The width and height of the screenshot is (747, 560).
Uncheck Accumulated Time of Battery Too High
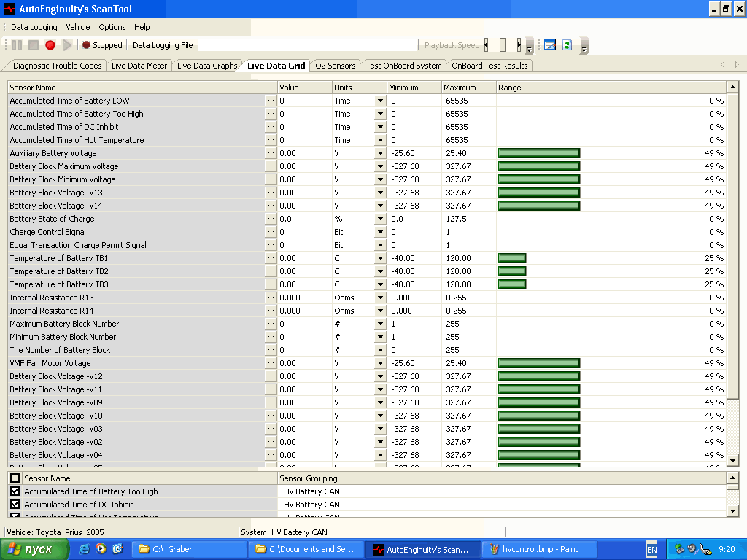click(x=15, y=491)
